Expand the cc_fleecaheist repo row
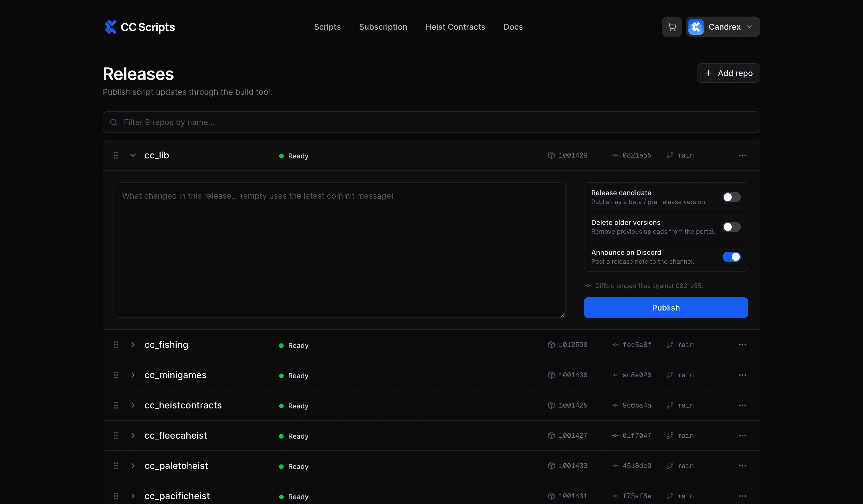Screen dimensions: 863x504 (x=133, y=436)
